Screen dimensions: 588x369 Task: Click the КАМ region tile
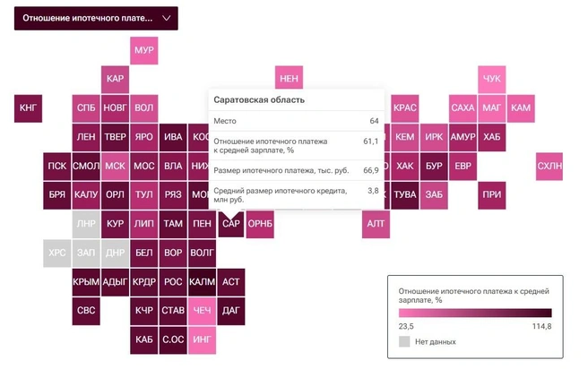(x=521, y=108)
